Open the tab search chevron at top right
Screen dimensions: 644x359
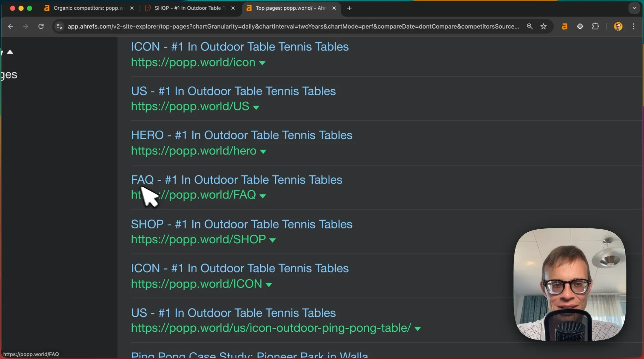[x=634, y=8]
